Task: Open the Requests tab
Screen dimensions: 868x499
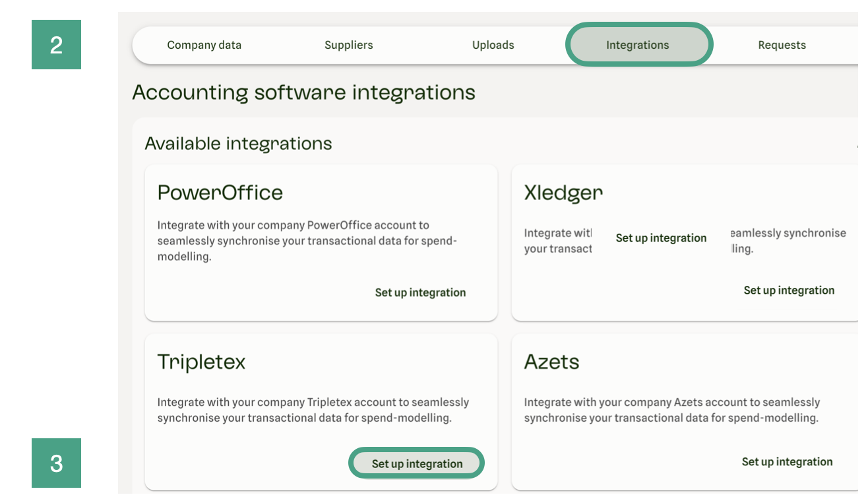Action: point(782,45)
